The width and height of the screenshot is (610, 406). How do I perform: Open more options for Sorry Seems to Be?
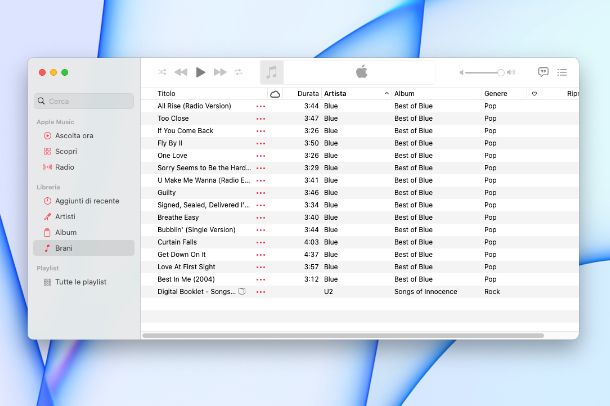point(261,168)
